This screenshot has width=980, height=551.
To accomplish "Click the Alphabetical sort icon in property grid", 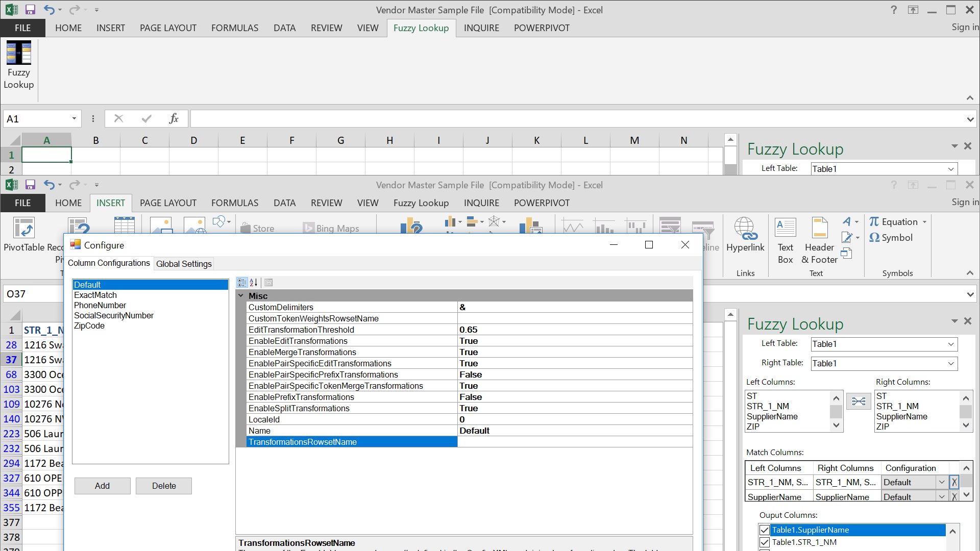I will click(254, 283).
